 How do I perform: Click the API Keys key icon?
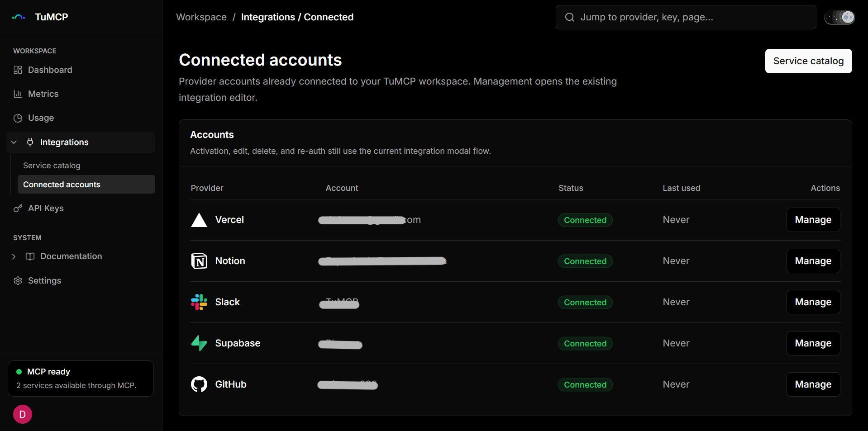18,208
